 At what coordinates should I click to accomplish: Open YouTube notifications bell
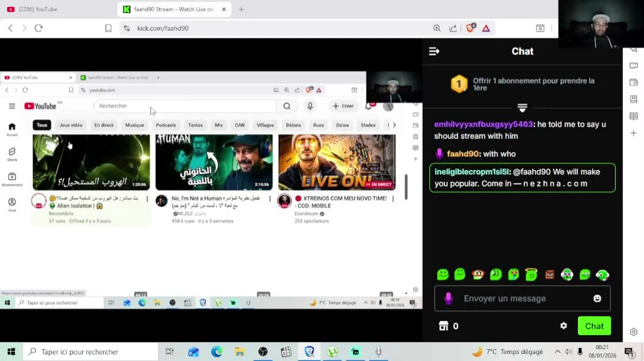pos(369,106)
